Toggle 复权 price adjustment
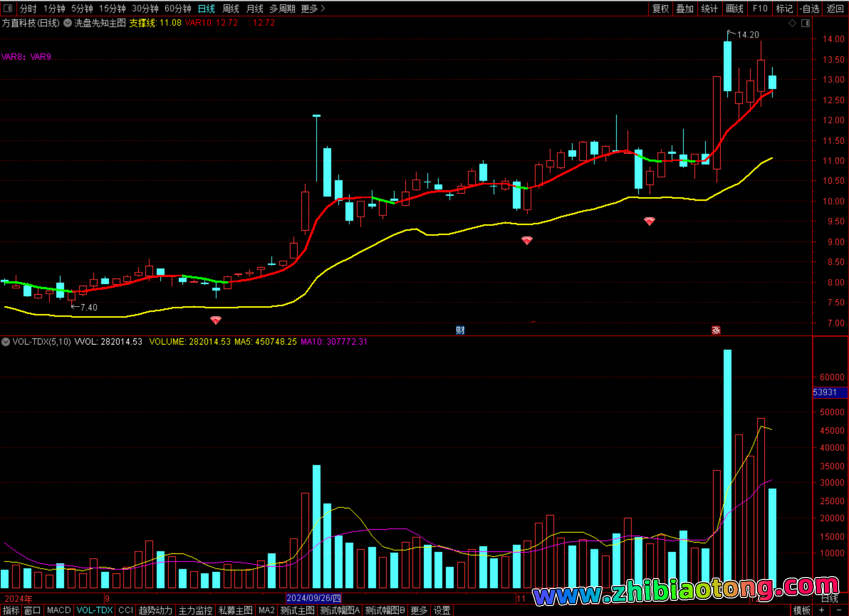849x616 pixels. tap(660, 9)
